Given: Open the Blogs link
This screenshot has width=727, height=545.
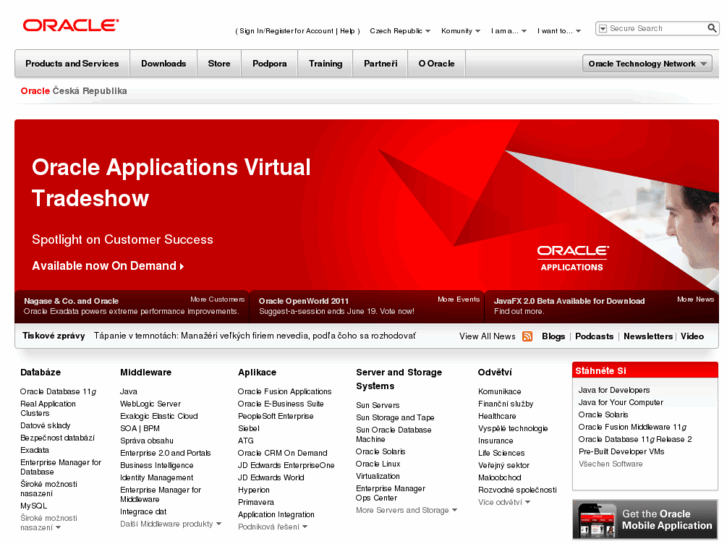Looking at the screenshot, I should tap(553, 336).
